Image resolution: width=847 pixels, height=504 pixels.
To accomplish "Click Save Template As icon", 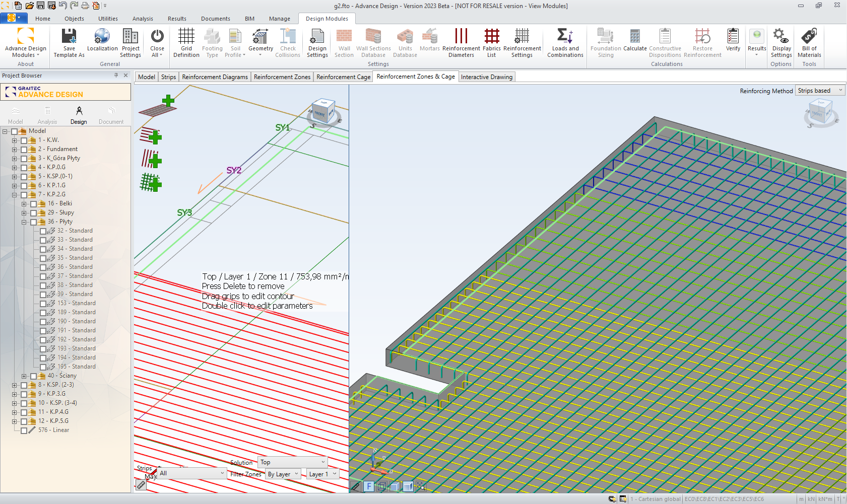I will [69, 43].
